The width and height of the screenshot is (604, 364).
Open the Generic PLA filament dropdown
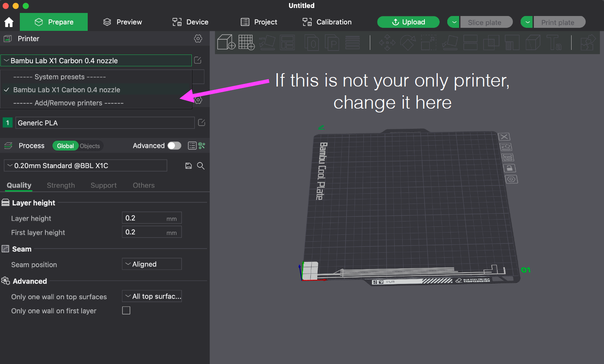coord(105,123)
